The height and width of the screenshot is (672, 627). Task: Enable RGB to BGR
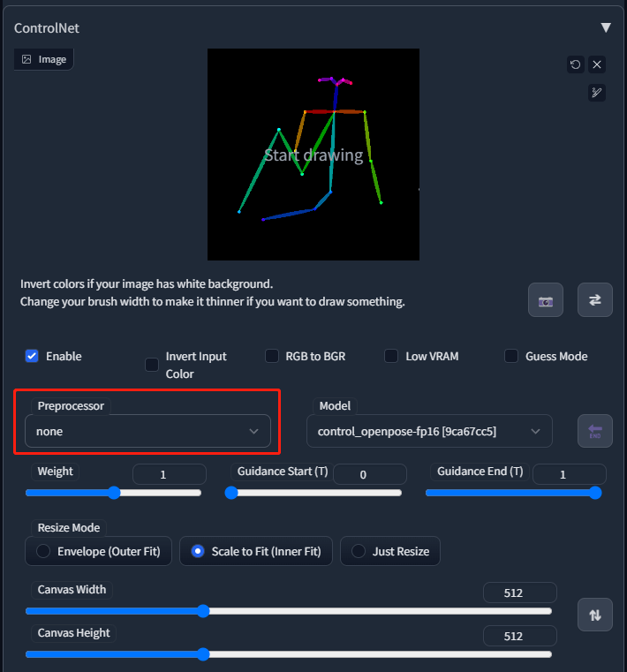coord(272,356)
